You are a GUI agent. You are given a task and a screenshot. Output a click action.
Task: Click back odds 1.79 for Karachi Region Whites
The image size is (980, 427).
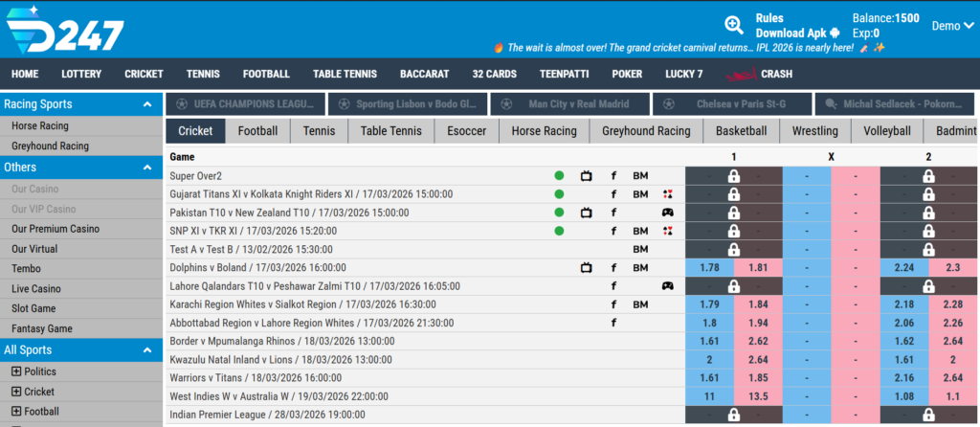click(709, 304)
